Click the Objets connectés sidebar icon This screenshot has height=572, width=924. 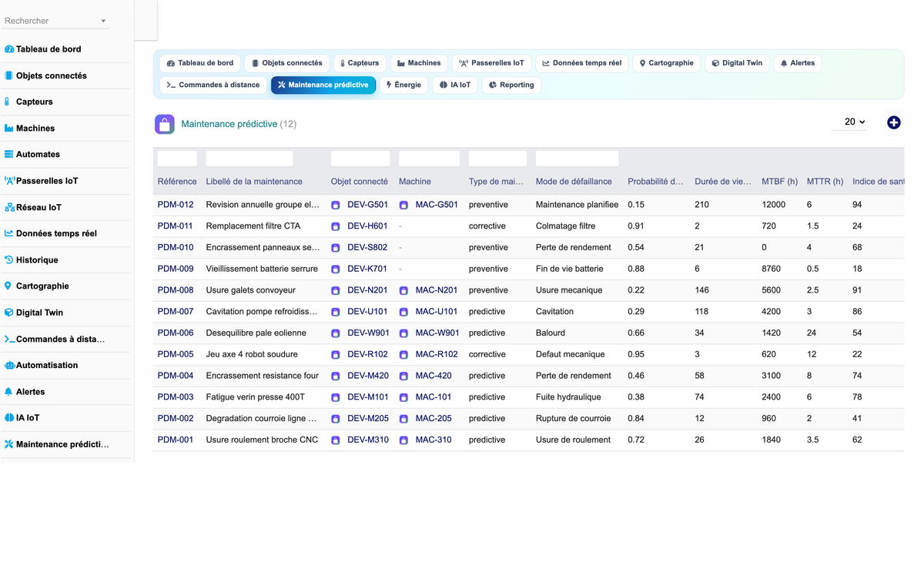[x=9, y=75]
